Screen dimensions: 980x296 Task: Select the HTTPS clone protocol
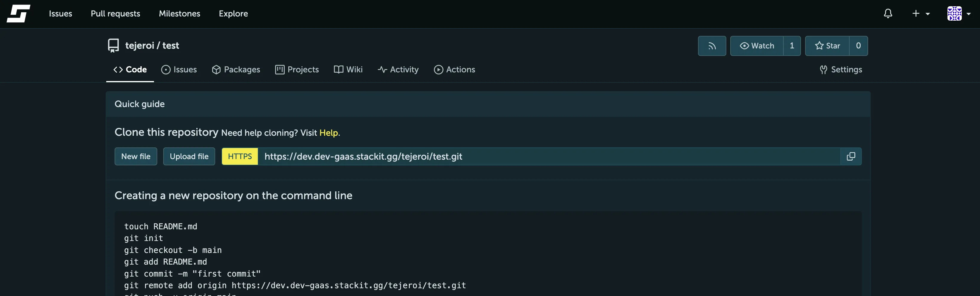pyautogui.click(x=240, y=157)
